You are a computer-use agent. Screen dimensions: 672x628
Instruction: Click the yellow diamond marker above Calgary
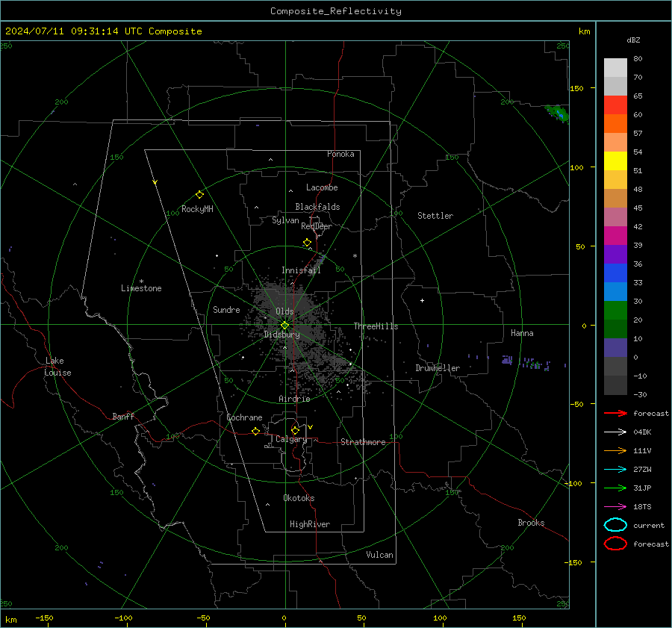pyautogui.click(x=295, y=430)
